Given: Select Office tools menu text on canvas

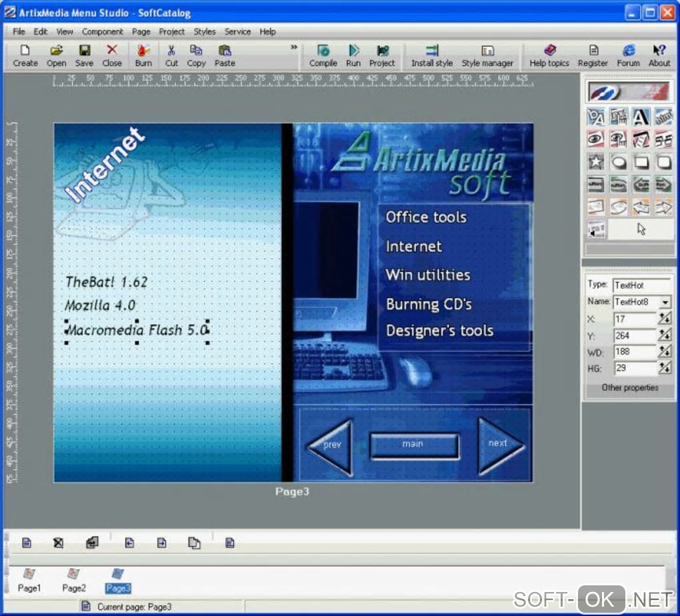Looking at the screenshot, I should (x=426, y=217).
